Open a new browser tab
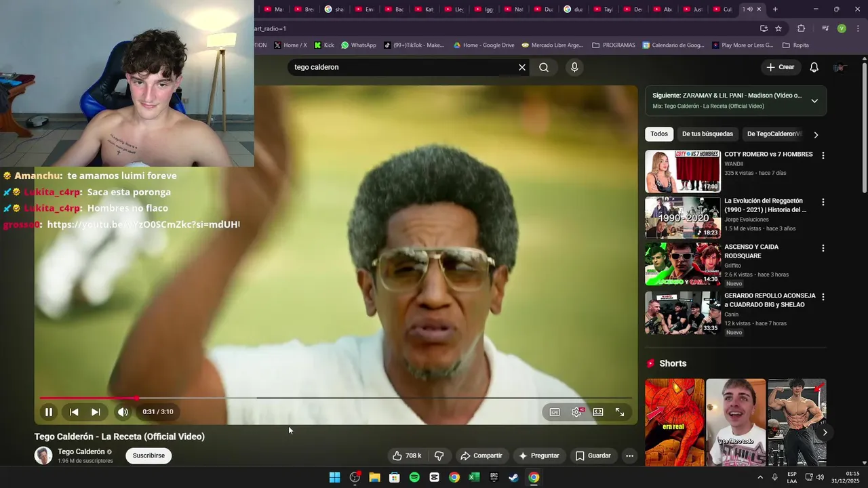 775,9
